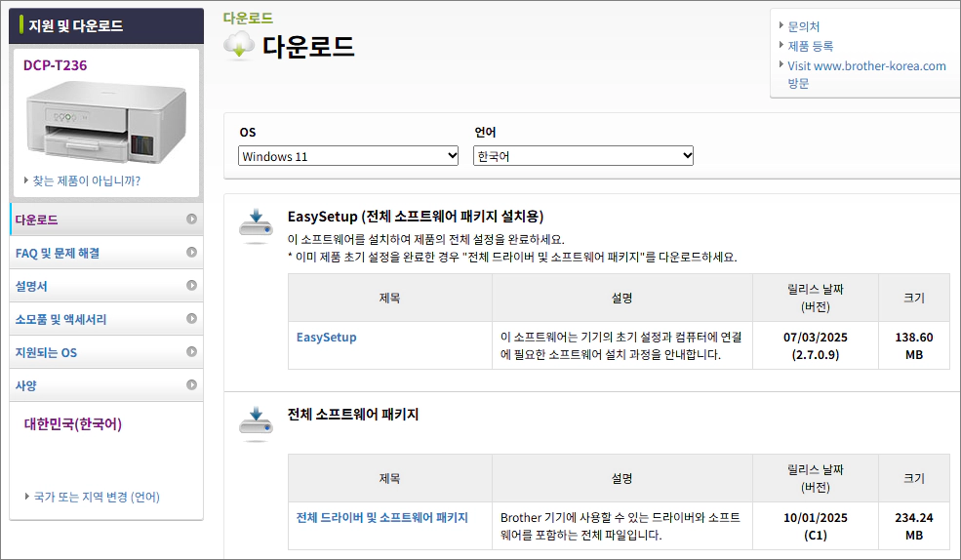The width and height of the screenshot is (961, 560).
Task: Click the 전체 소프트웨어 패키지 section heading
Action: (x=353, y=415)
